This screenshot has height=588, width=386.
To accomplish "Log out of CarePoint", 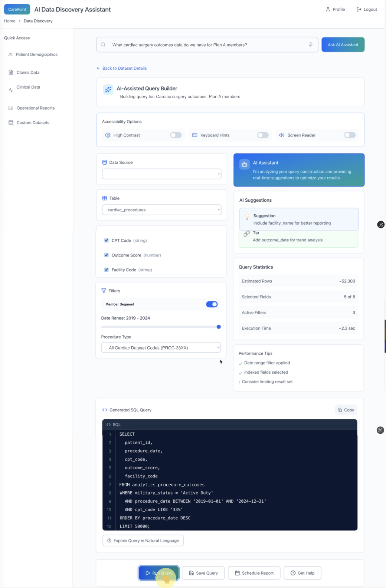I will click(367, 9).
